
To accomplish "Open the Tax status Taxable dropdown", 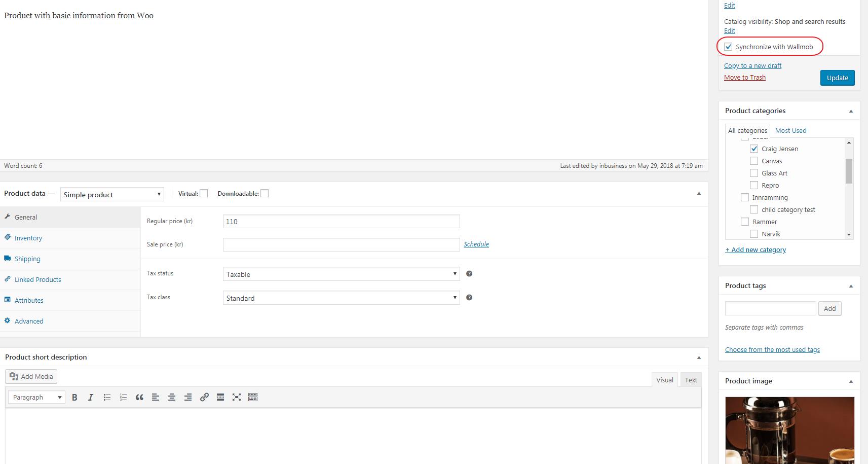I will pyautogui.click(x=341, y=274).
